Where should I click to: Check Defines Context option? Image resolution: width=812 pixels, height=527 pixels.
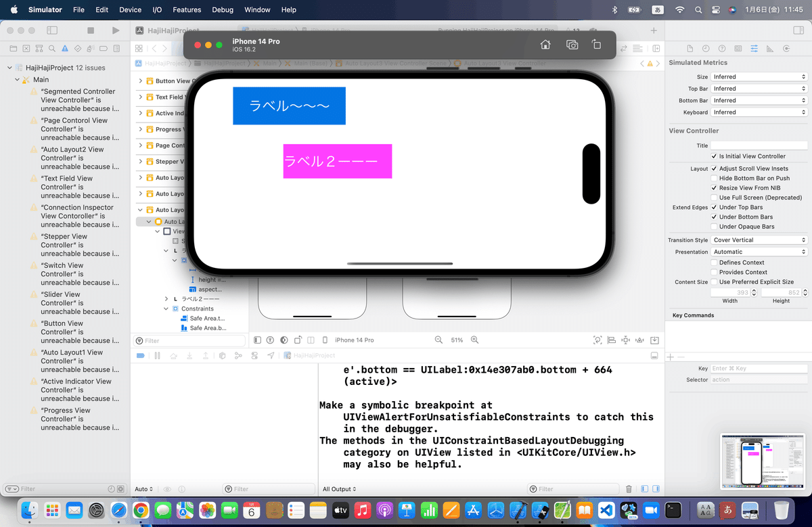(714, 262)
